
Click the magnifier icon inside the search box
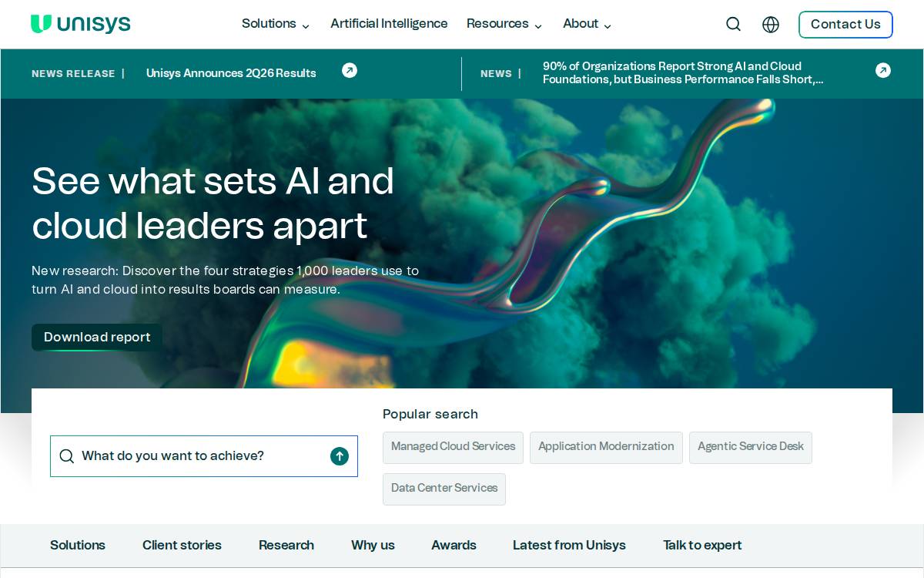(x=67, y=456)
